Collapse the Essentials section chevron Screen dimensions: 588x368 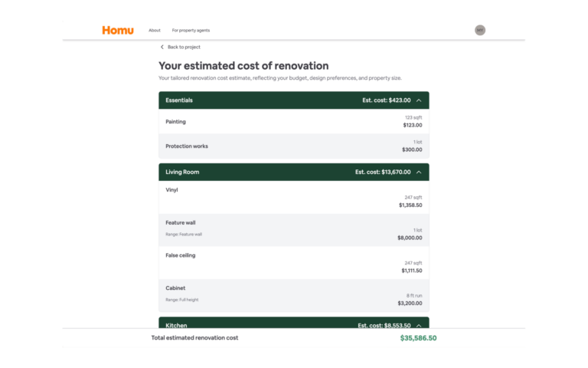tap(419, 100)
